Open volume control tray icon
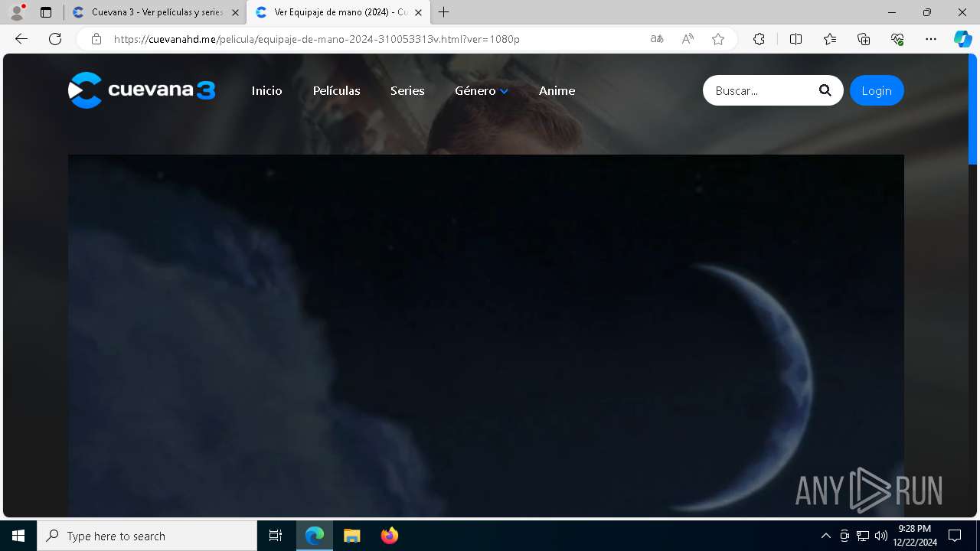 pyautogui.click(x=880, y=536)
